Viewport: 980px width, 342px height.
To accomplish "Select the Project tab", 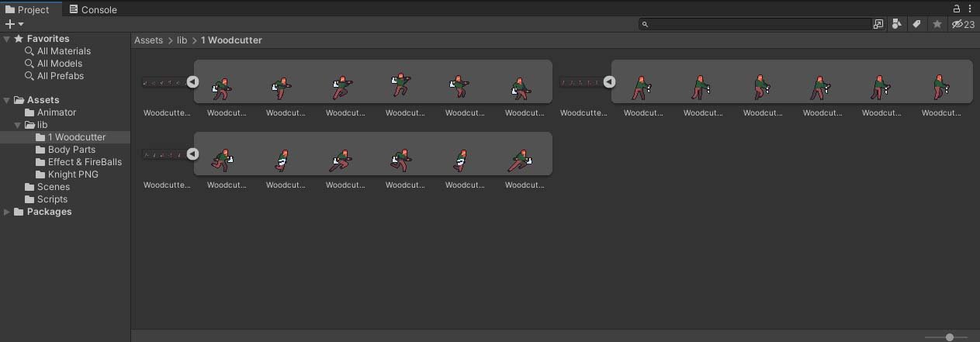I will pyautogui.click(x=27, y=9).
